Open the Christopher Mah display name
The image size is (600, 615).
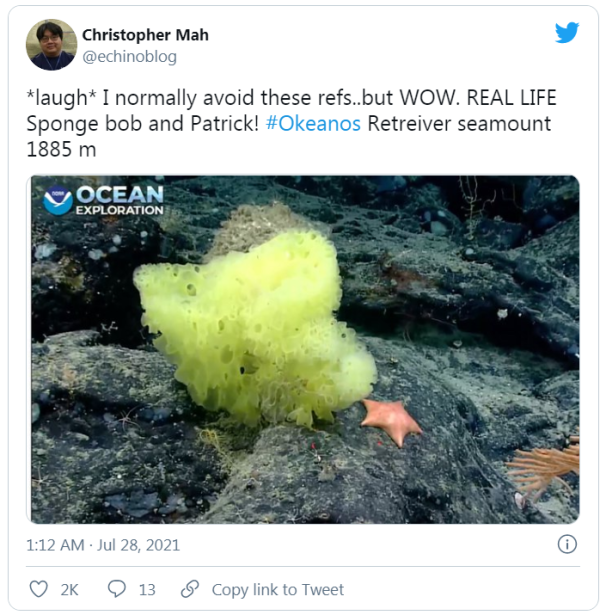(145, 35)
